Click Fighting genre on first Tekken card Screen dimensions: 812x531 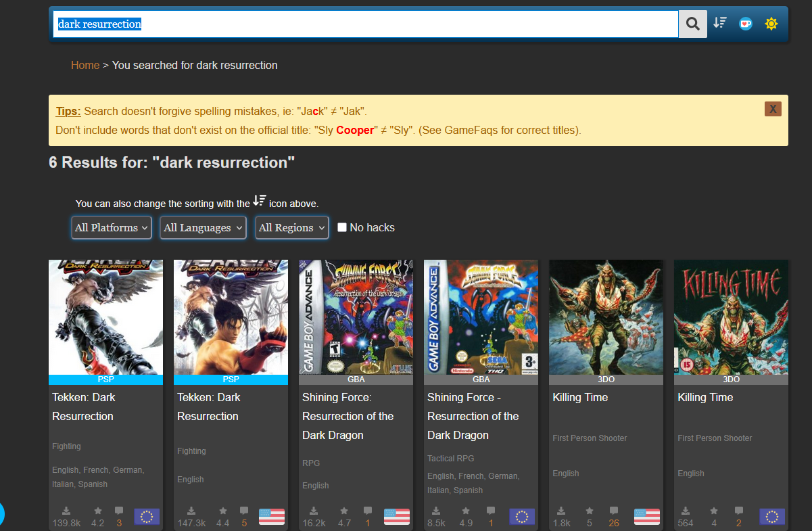point(66,446)
